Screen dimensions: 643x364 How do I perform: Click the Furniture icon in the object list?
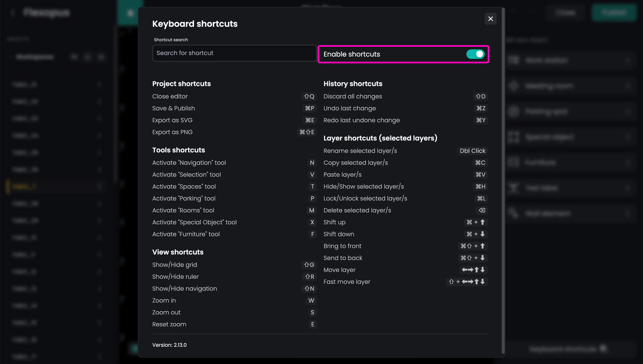pos(514,162)
